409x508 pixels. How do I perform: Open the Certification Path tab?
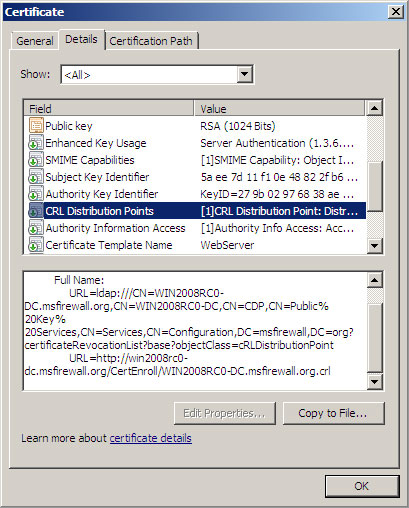pos(151,41)
